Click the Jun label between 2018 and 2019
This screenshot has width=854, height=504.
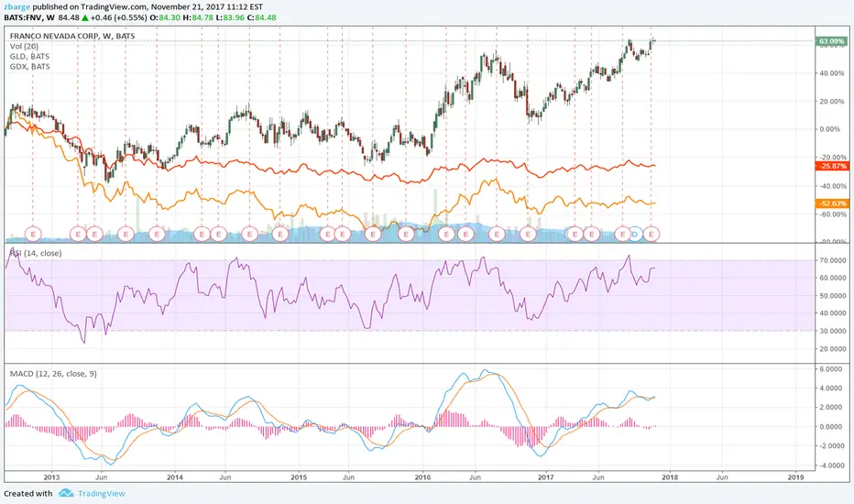point(722,477)
